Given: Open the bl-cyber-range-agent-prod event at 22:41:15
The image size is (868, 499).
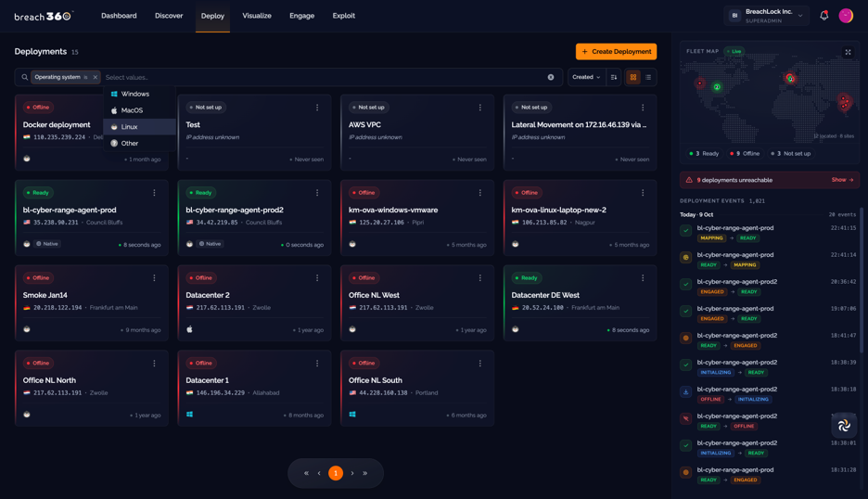Looking at the screenshot, I should (770, 233).
